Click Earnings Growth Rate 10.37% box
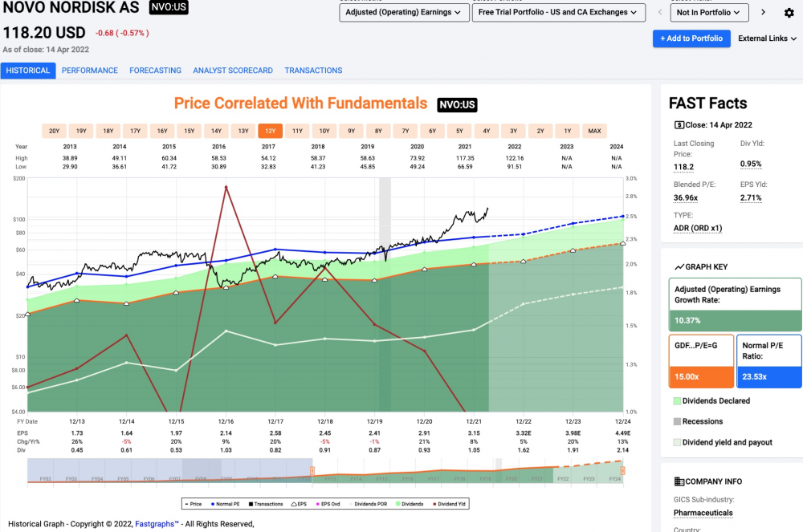Viewport: 803px width, 532px height. (736, 305)
